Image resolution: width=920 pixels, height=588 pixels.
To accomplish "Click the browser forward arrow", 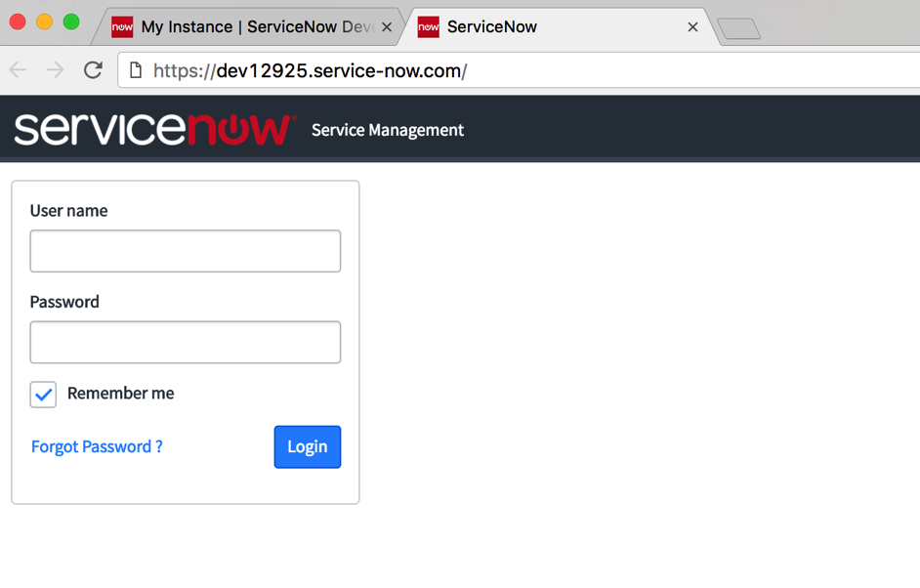I will 55,70.
